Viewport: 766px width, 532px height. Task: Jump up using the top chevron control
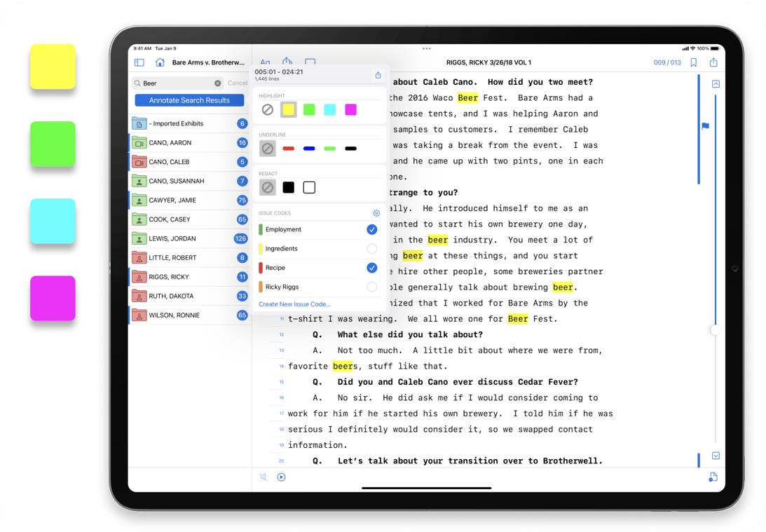coord(716,83)
